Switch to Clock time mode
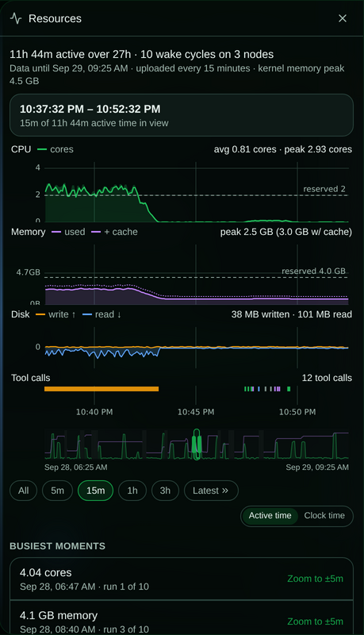 click(x=324, y=515)
